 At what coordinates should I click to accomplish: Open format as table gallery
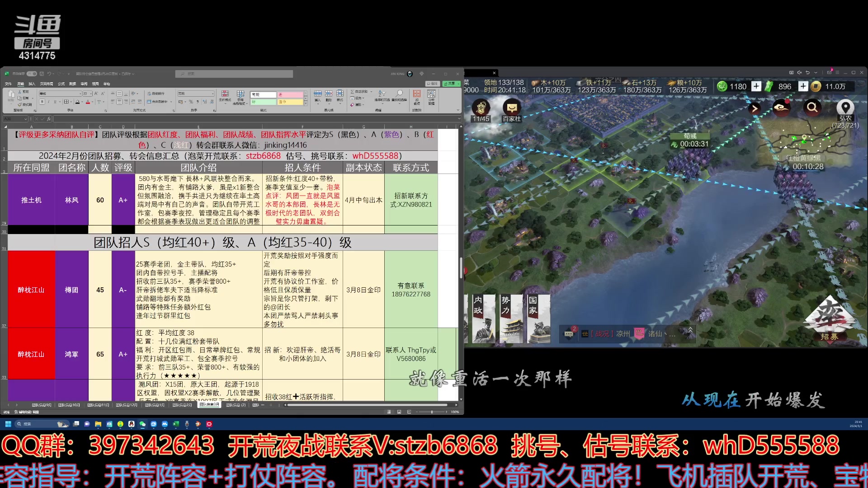240,97
